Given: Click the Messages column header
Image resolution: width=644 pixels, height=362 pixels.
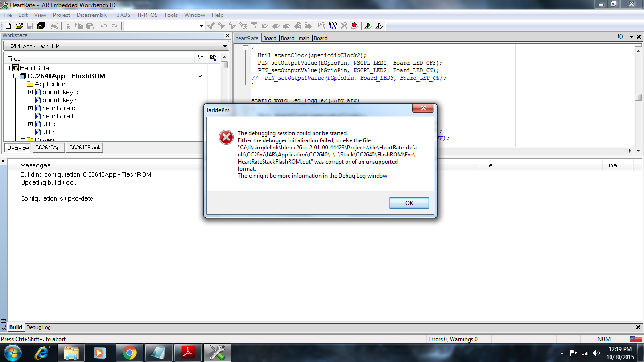Looking at the screenshot, I should 35,165.
